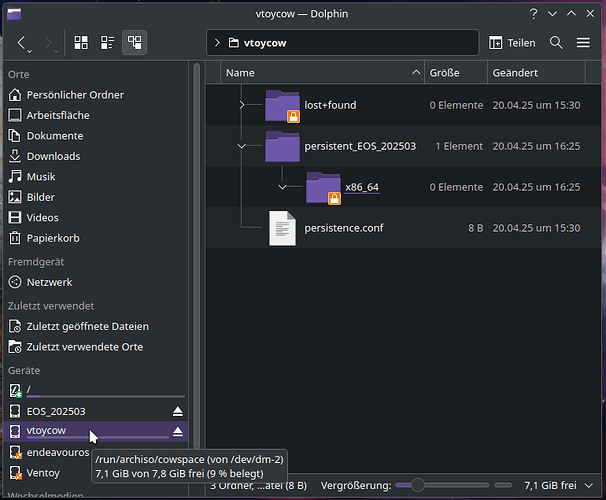The height and width of the screenshot is (500, 606).
Task: Click the lost+found name text
Action: [x=330, y=105]
